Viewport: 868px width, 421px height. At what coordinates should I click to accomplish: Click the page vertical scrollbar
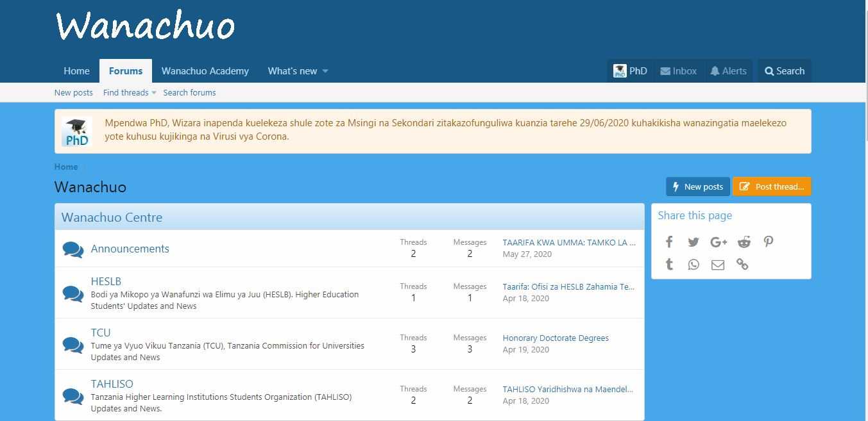point(864,210)
